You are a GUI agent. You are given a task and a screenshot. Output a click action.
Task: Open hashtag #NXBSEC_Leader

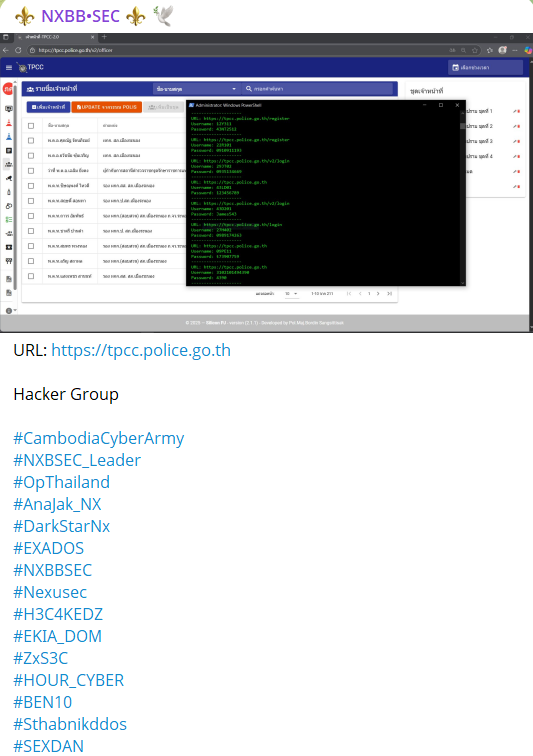click(77, 460)
